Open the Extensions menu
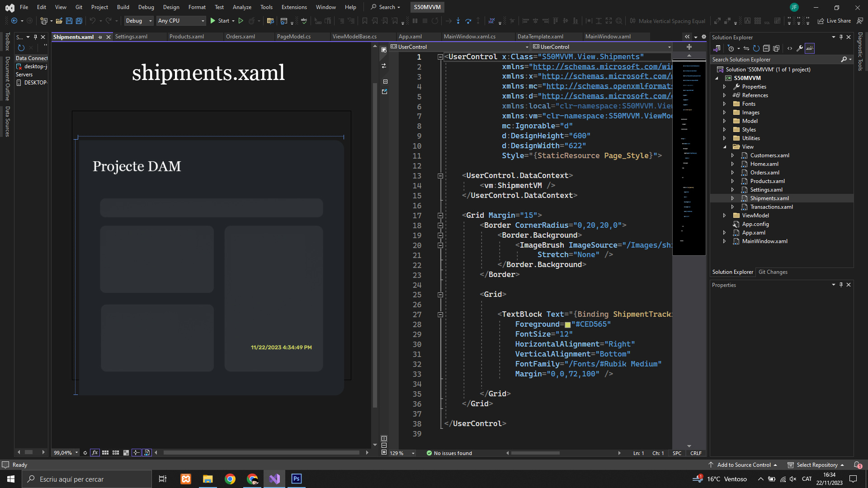The image size is (868, 488). [294, 7]
